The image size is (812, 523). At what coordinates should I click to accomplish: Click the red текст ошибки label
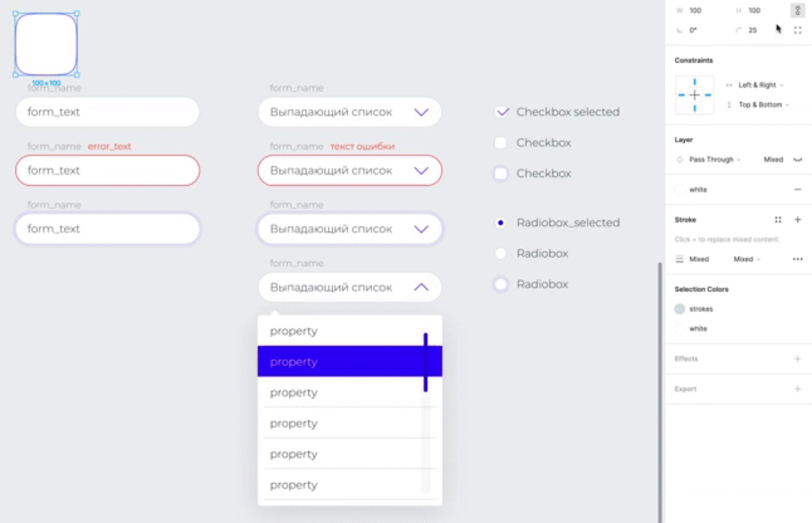(x=362, y=146)
